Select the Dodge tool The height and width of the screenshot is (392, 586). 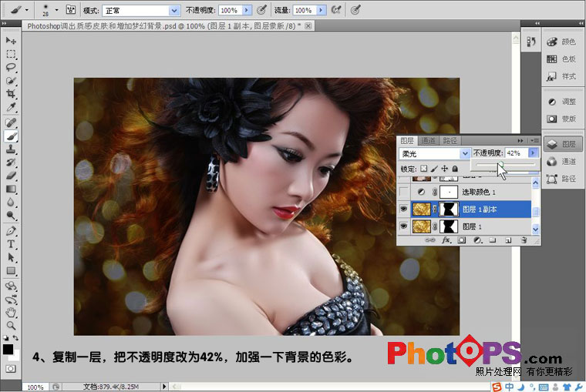click(11, 216)
